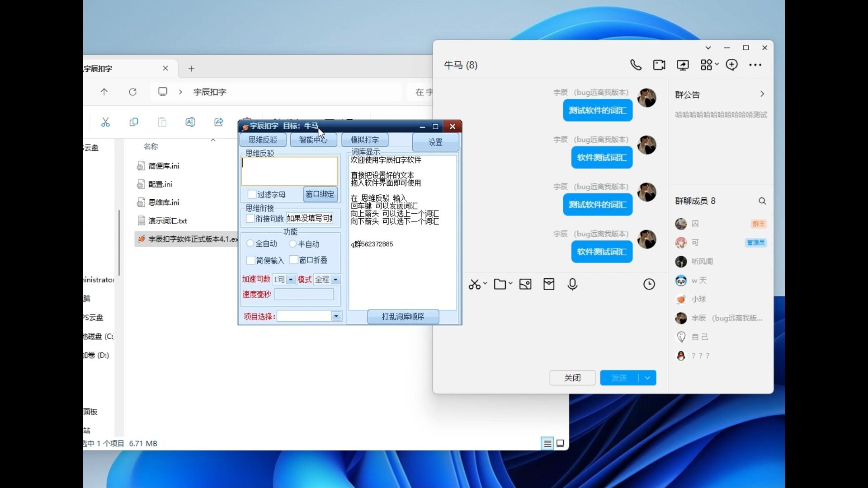Viewport: 868px width, 488px height.
Task: Open the 加速句数 1句 dropdown
Action: (291, 280)
